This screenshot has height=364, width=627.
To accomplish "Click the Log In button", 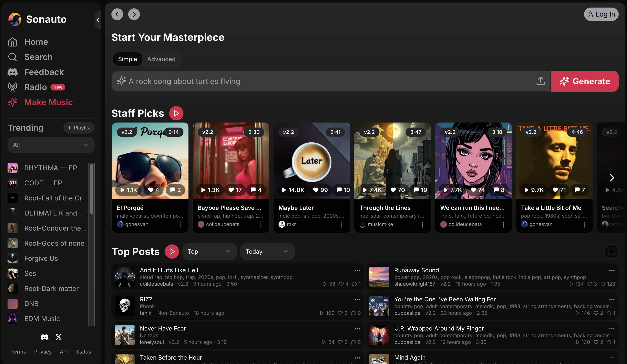I will tap(601, 14).
